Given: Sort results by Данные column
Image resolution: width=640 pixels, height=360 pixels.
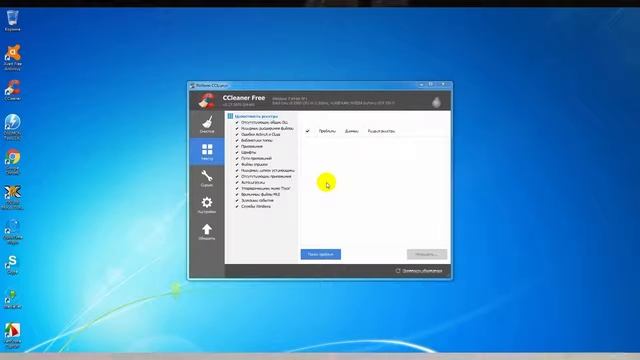Looking at the screenshot, I should tap(351, 131).
